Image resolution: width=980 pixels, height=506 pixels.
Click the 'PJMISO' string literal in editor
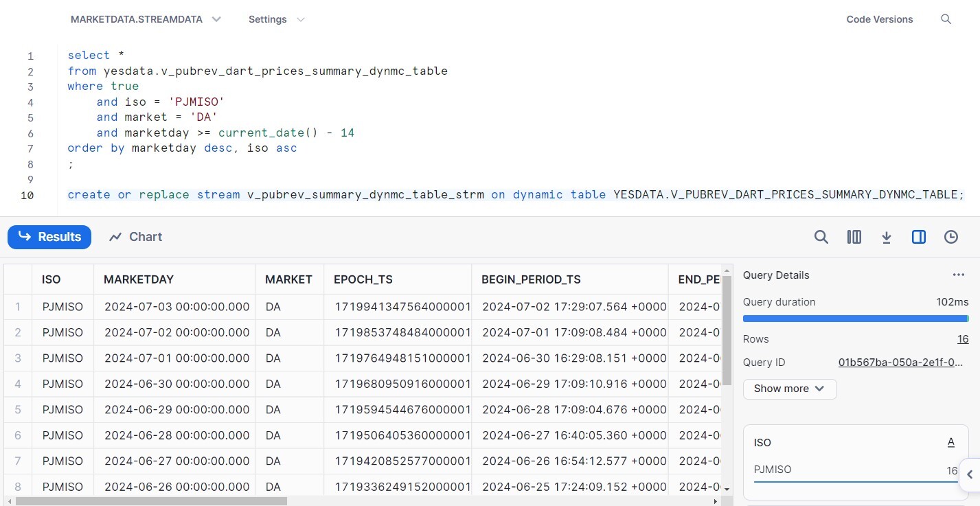[x=196, y=102]
